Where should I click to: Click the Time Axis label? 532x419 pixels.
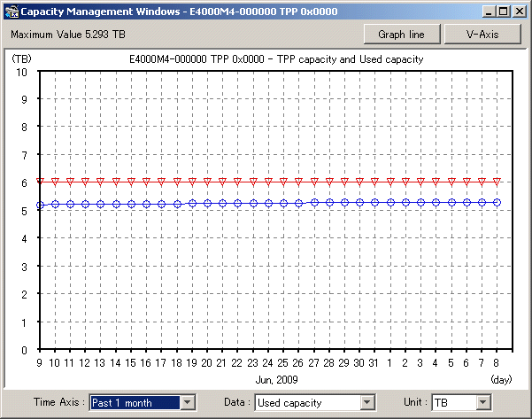point(59,402)
